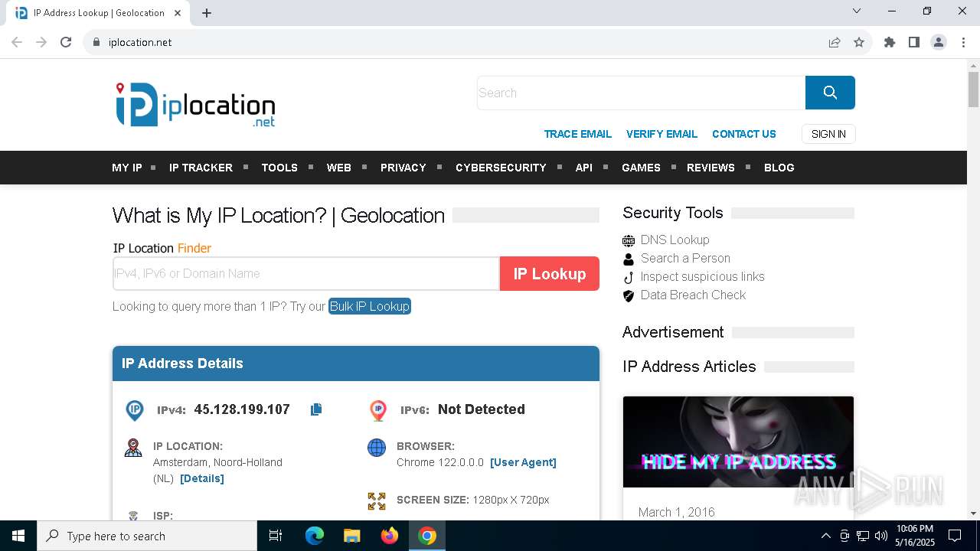
Task: Open WEB menu
Action: [339, 168]
